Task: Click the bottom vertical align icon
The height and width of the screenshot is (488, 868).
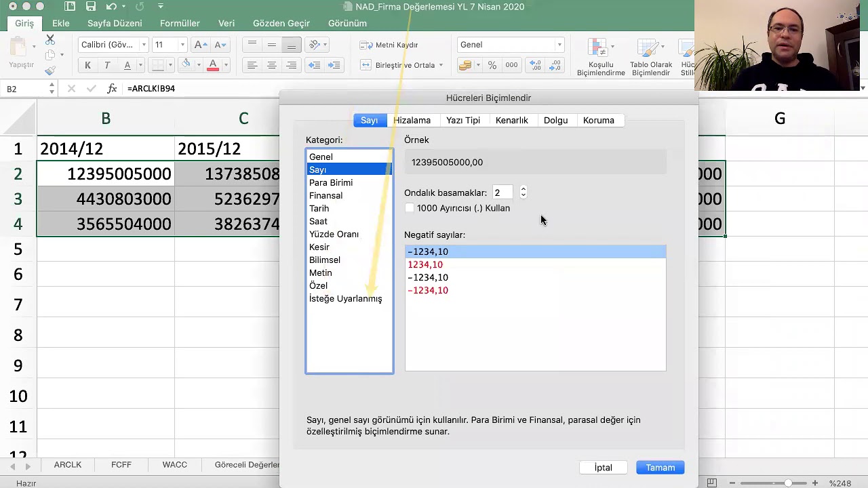Action: tap(292, 45)
